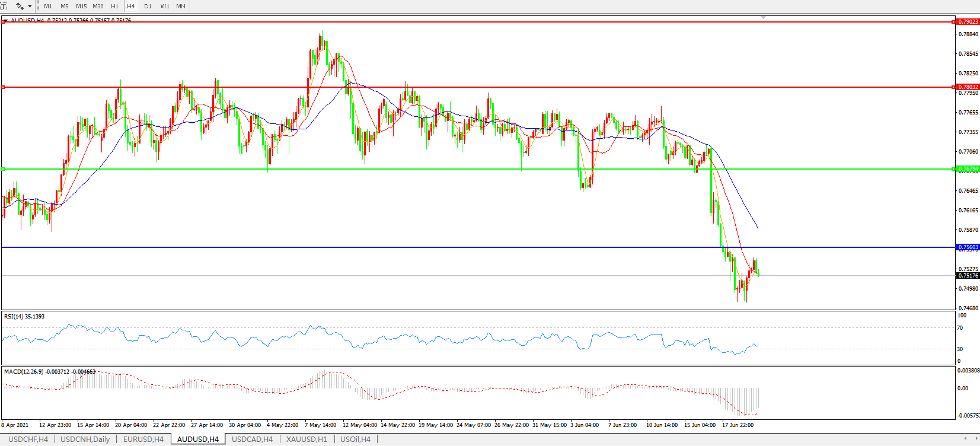This screenshot has width=980, height=446.
Task: Switch chart timeframe to M1
Action: (x=48, y=6)
